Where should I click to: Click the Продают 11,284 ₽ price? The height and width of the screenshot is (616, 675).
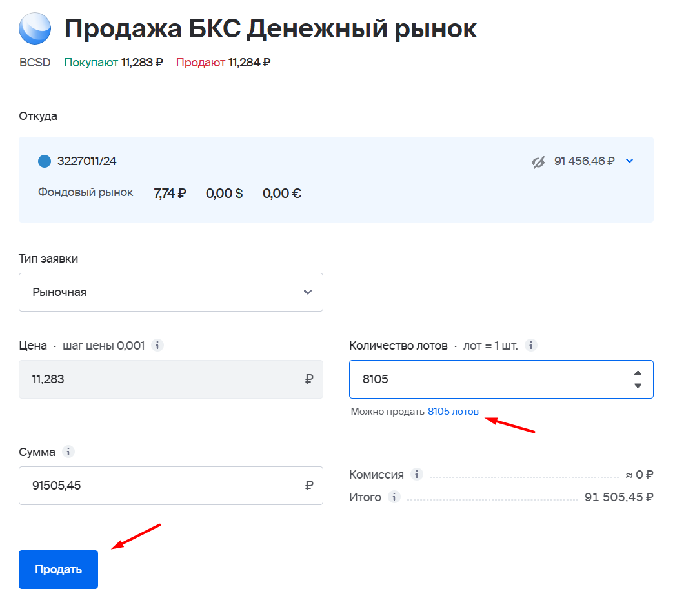point(223,63)
